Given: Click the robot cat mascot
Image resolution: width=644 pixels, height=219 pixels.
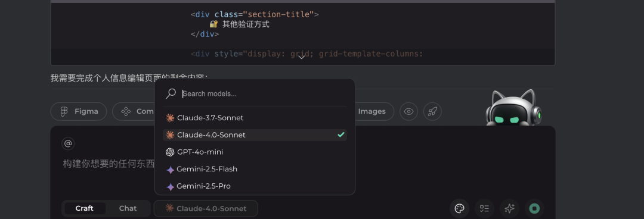Looking at the screenshot, I should [513, 108].
